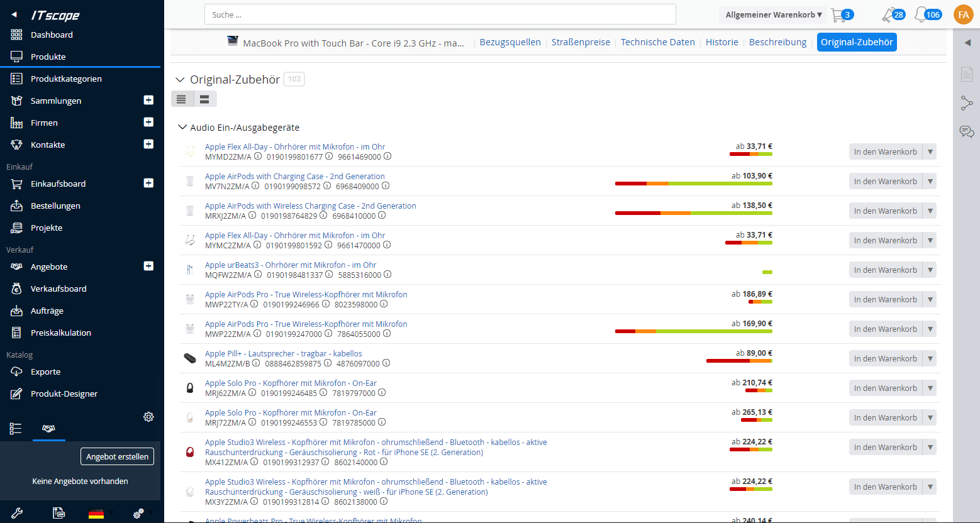This screenshot has height=523, width=980.
Task: Add Studio3 Wireless weiß to Warenkorb
Action: pyautogui.click(x=885, y=487)
